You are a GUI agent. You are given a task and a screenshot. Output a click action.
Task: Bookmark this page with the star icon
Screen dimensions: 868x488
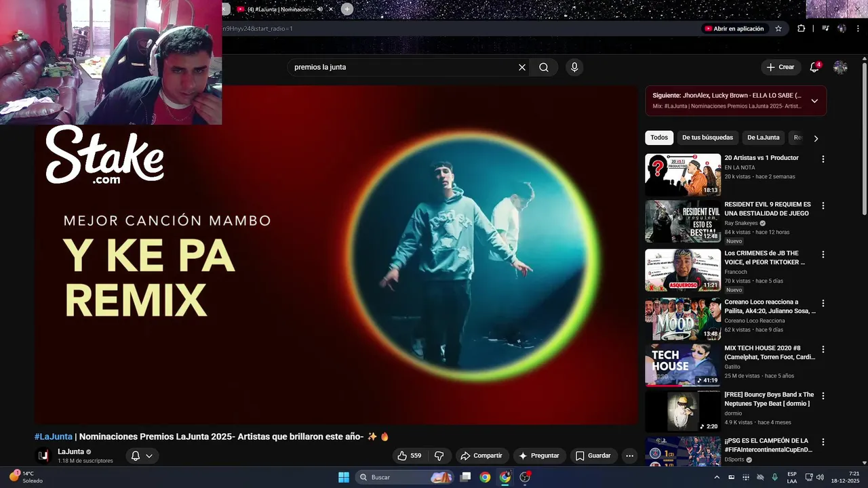(778, 28)
